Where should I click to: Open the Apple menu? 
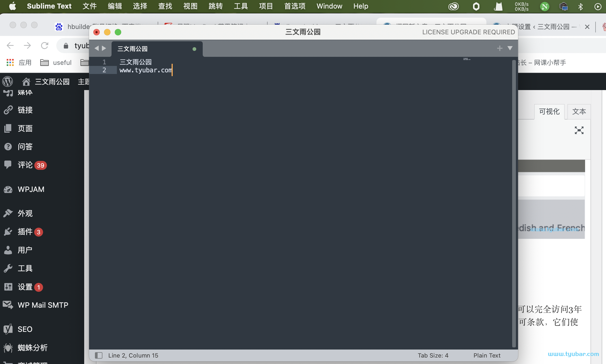point(12,6)
